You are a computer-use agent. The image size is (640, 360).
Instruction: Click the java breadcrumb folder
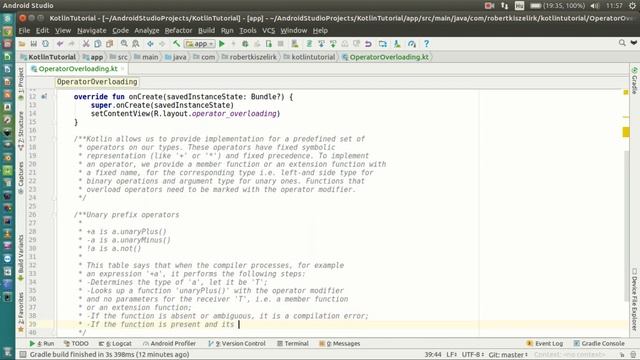coord(176,57)
